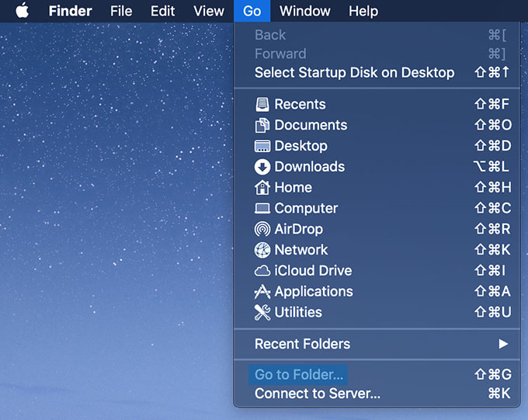Select the Recents menu entry text
Viewport: 528px width, 420px height.
click(300, 104)
